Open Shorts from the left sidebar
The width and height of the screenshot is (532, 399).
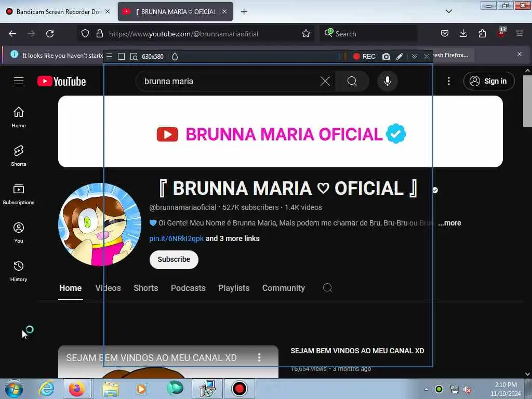tap(19, 156)
